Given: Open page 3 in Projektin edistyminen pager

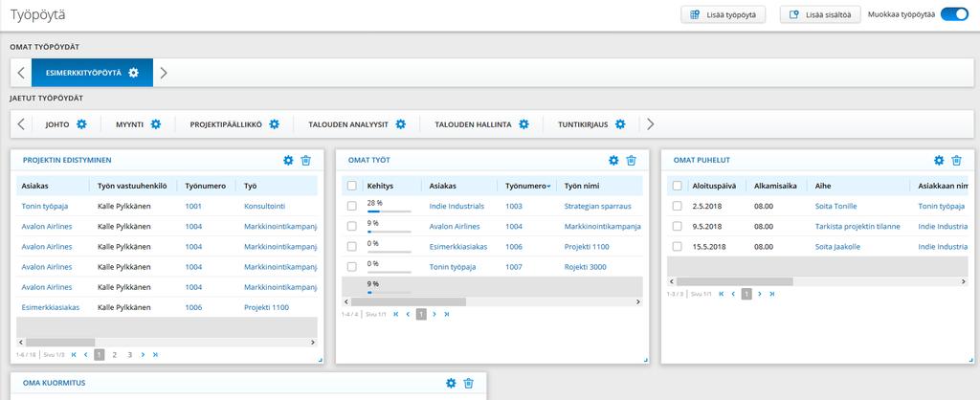Looking at the screenshot, I should point(130,355).
